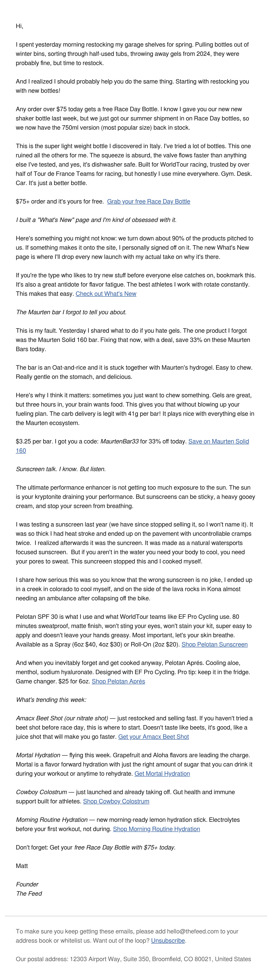Open the Grab your free Race Day Bottle link
267x980 pixels.
[x=148, y=201]
